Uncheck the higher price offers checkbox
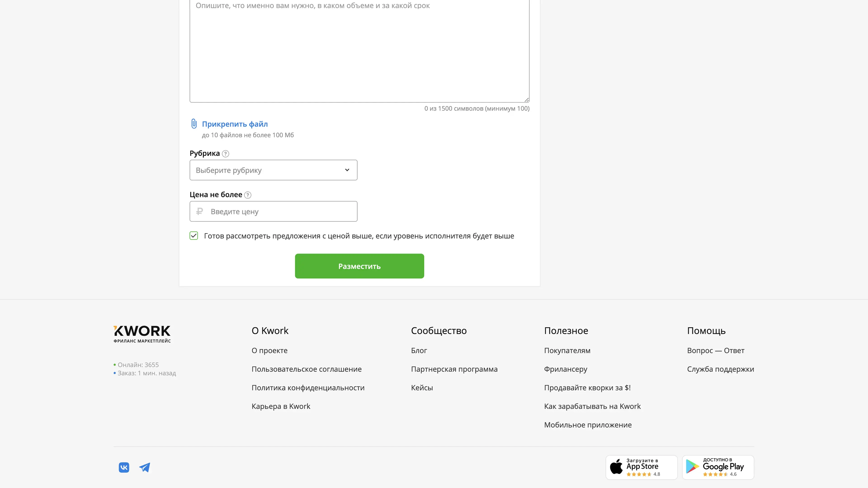This screenshot has width=868, height=488. click(194, 236)
